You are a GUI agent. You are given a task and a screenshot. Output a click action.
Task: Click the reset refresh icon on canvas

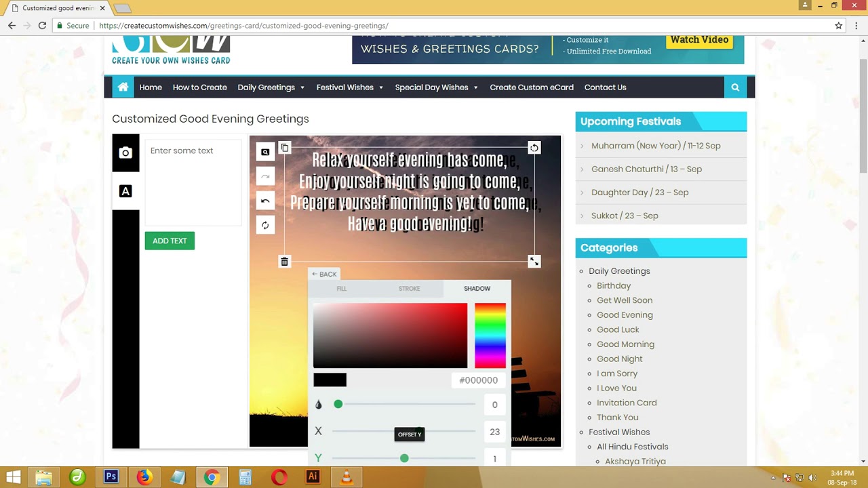pos(265,225)
